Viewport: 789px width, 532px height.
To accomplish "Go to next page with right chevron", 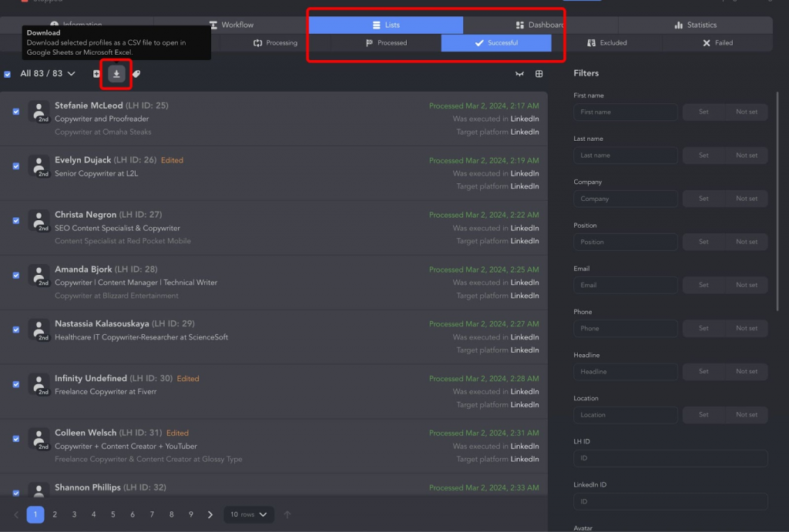I will (210, 514).
